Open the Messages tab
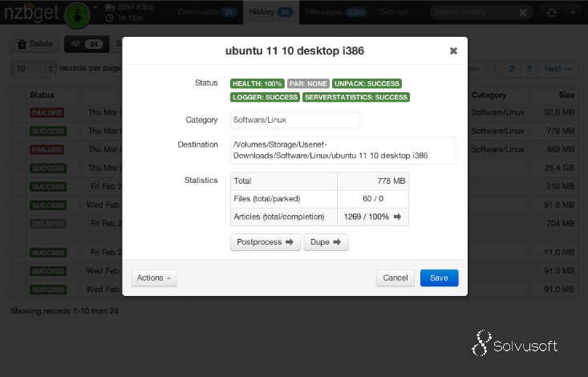 (335, 12)
